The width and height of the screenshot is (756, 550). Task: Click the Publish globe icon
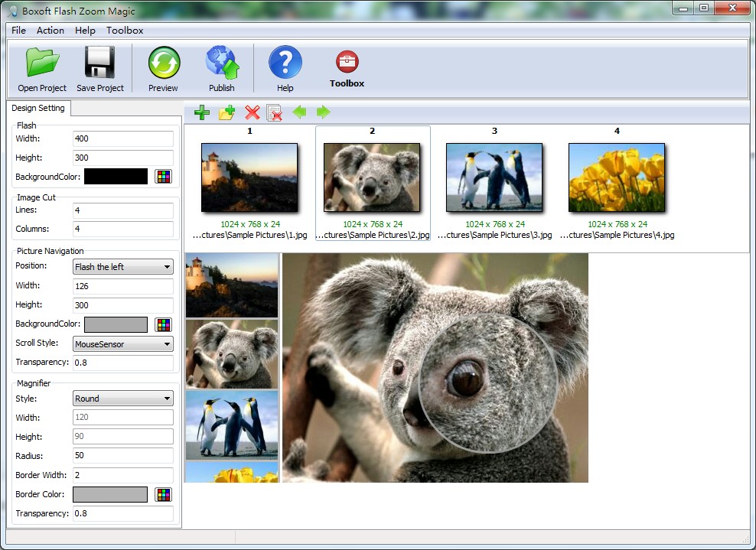222,62
